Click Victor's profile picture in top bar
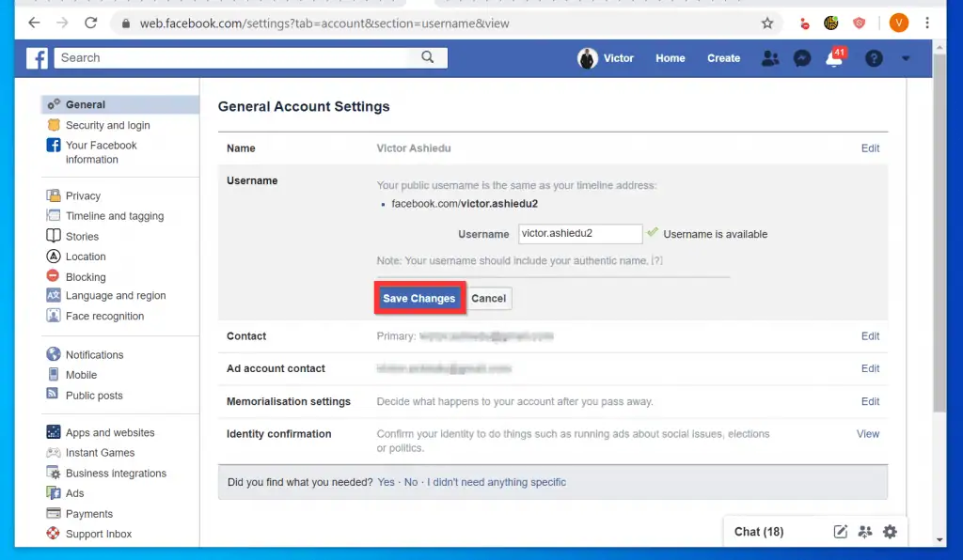963x560 pixels. [588, 58]
